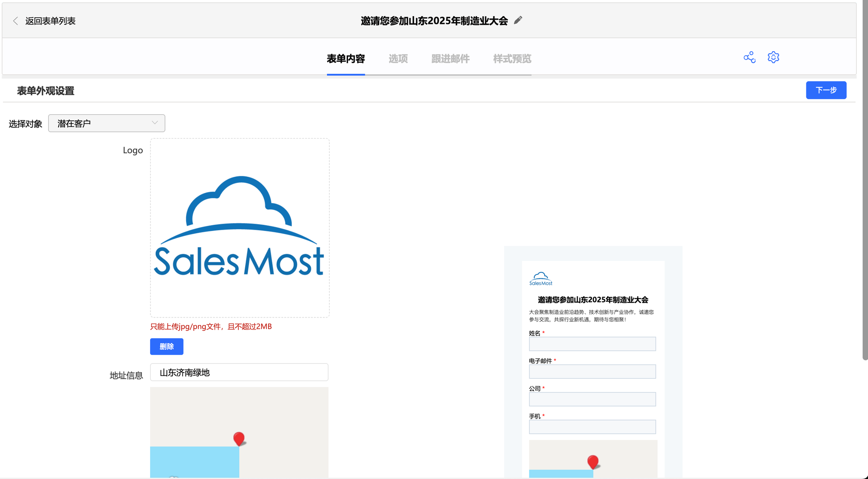Open the settings gear icon

773,57
